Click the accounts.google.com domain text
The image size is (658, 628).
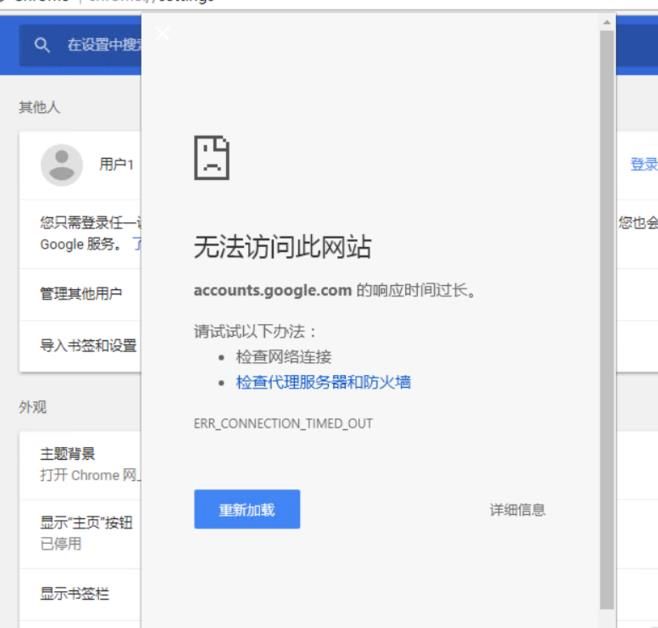point(272,290)
